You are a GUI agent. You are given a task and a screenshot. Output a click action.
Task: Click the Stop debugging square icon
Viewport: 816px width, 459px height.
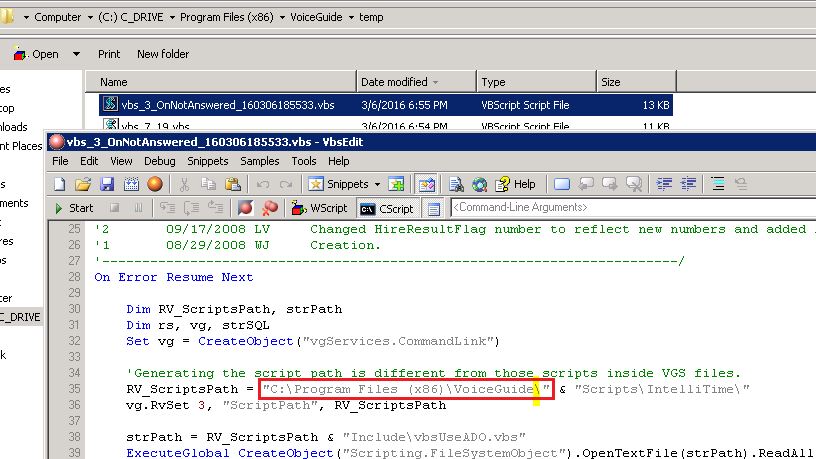114,208
